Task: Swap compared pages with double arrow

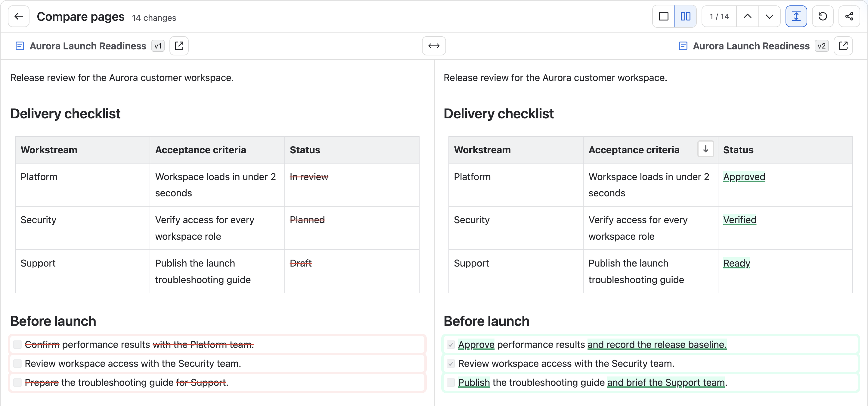Action: [x=434, y=46]
